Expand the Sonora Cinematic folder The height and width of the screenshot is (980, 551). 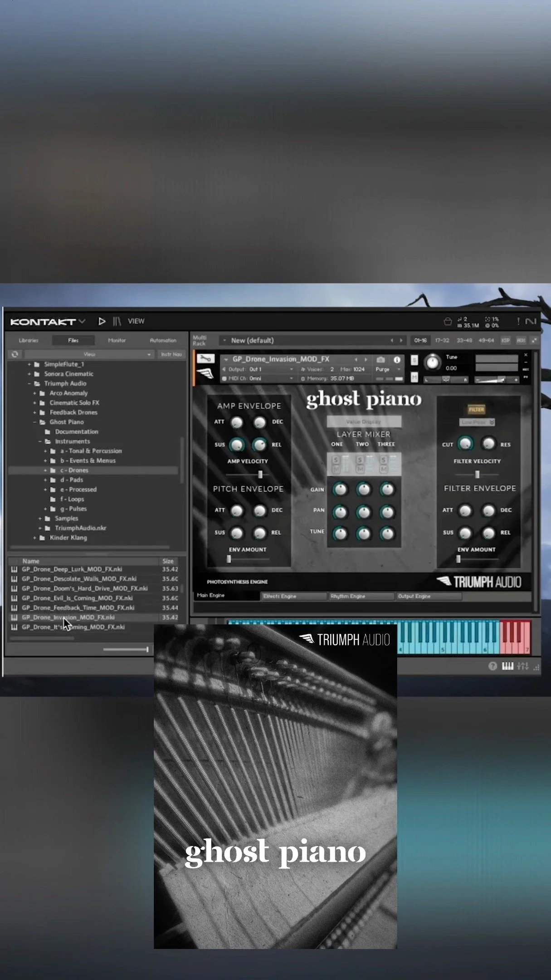[x=29, y=374]
